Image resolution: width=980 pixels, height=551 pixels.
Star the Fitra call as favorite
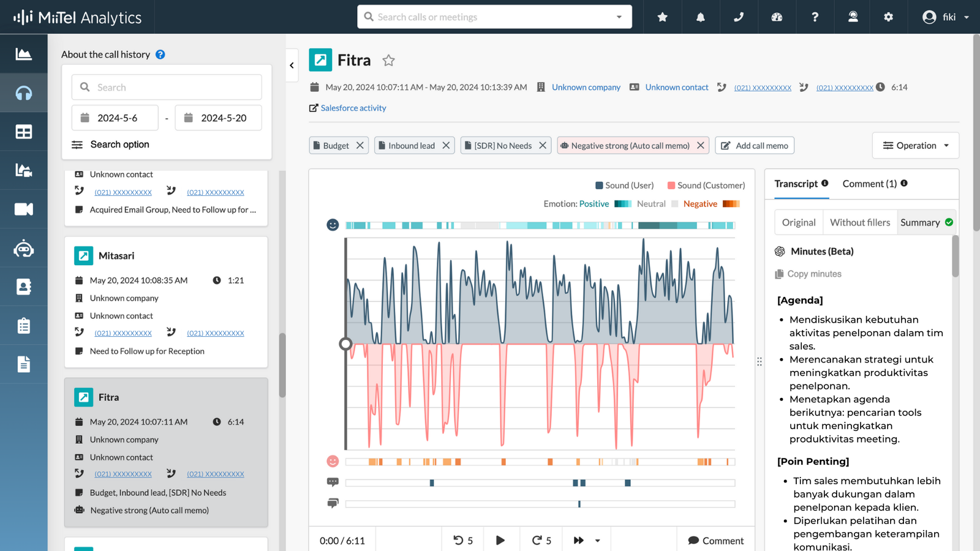(388, 61)
